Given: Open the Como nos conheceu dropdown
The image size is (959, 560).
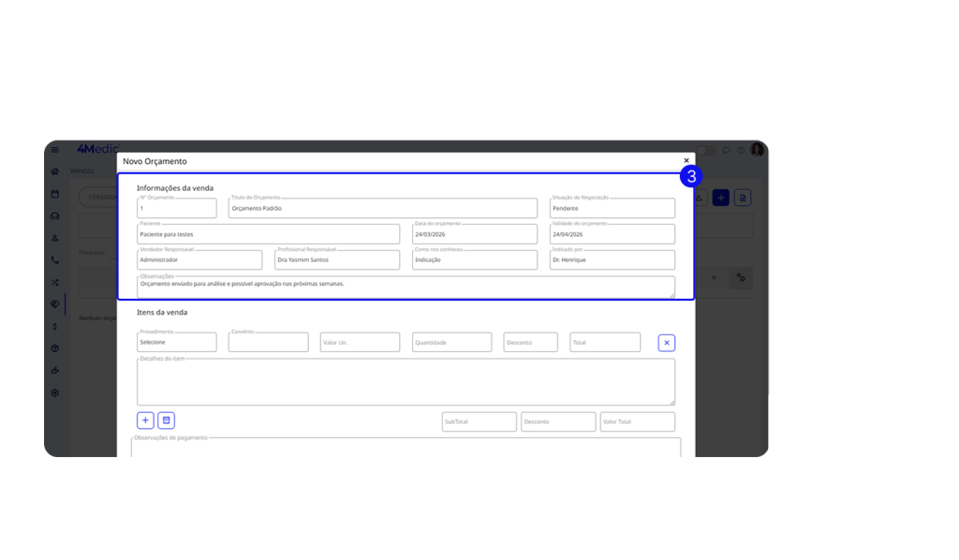Looking at the screenshot, I should tap(474, 259).
